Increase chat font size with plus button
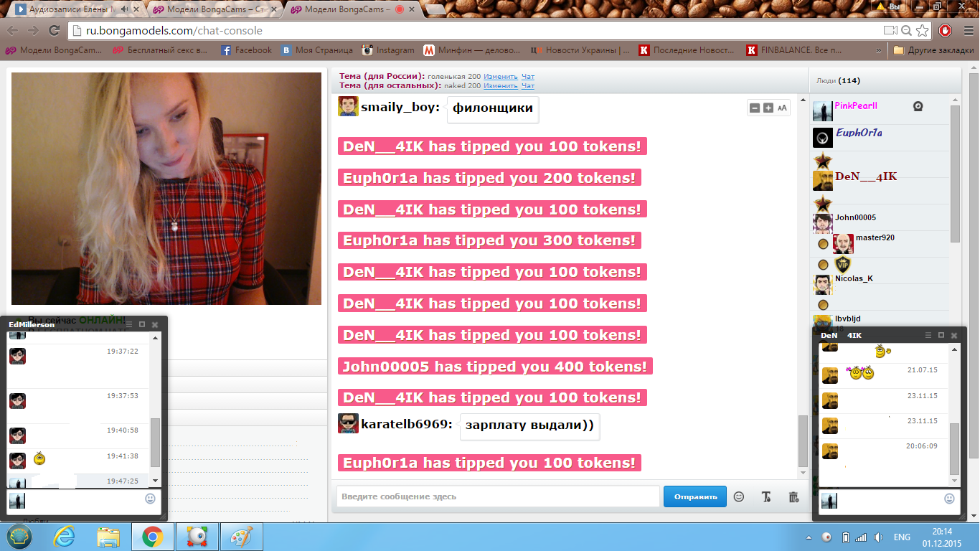The height and width of the screenshot is (551, 980). coord(768,108)
